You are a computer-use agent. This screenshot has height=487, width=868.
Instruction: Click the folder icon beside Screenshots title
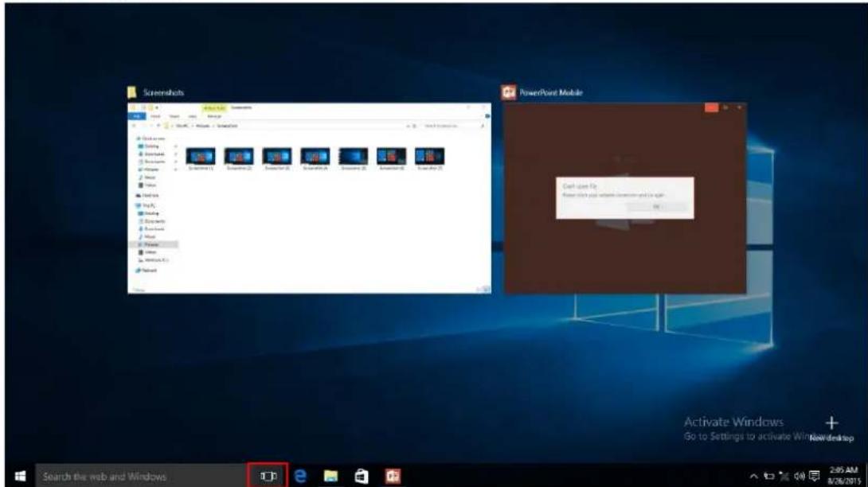coord(131,92)
